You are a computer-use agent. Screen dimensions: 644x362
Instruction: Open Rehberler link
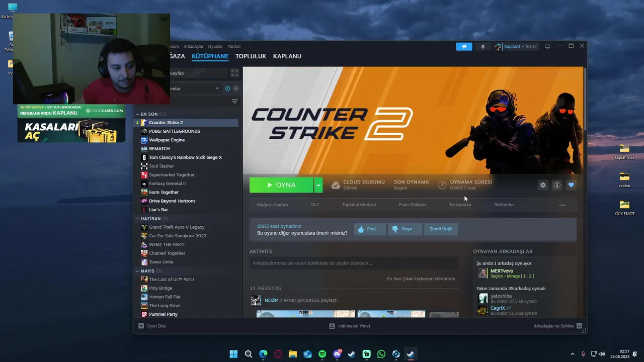504,205
